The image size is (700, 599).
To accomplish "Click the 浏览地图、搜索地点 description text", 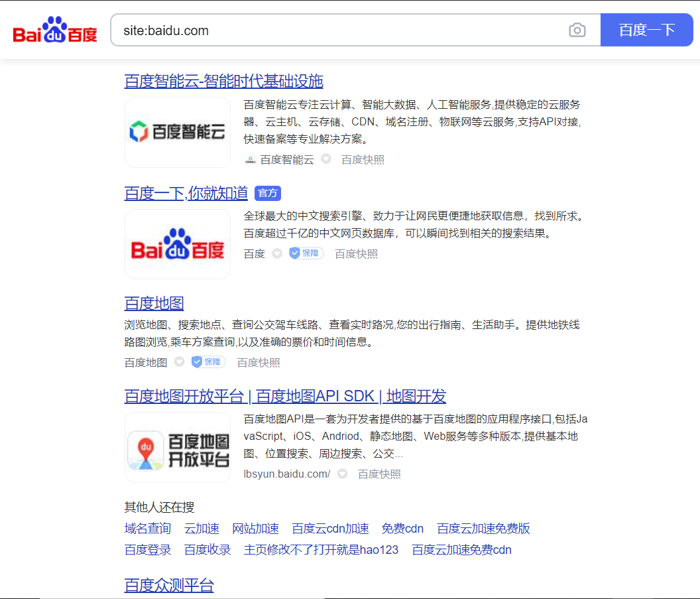I will [352, 333].
